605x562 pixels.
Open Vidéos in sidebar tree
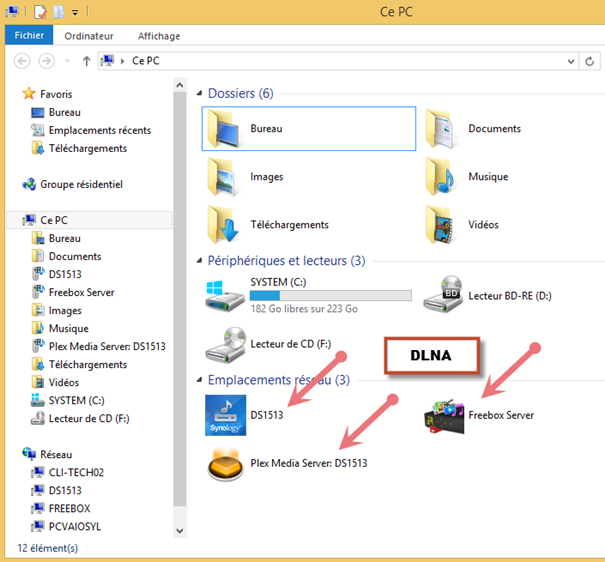tap(64, 383)
